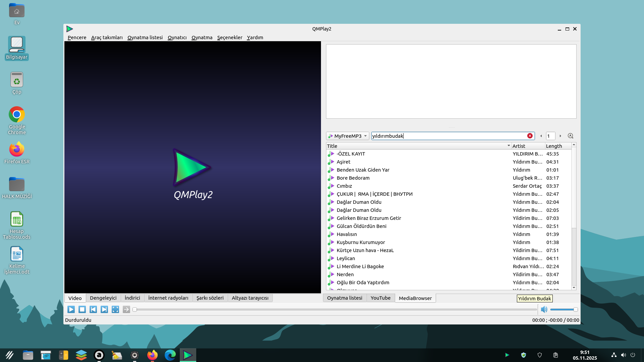Image resolution: width=644 pixels, height=362 pixels.
Task: Skip to previous track icon
Action: [x=93, y=309]
